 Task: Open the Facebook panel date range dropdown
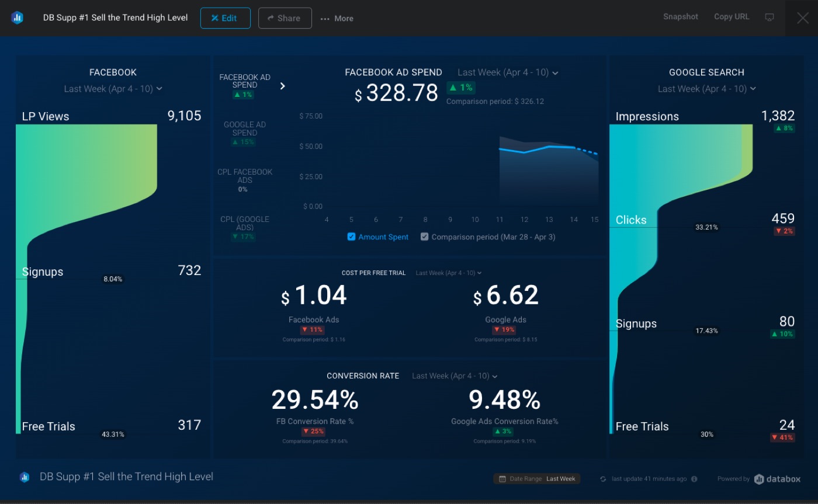point(113,89)
